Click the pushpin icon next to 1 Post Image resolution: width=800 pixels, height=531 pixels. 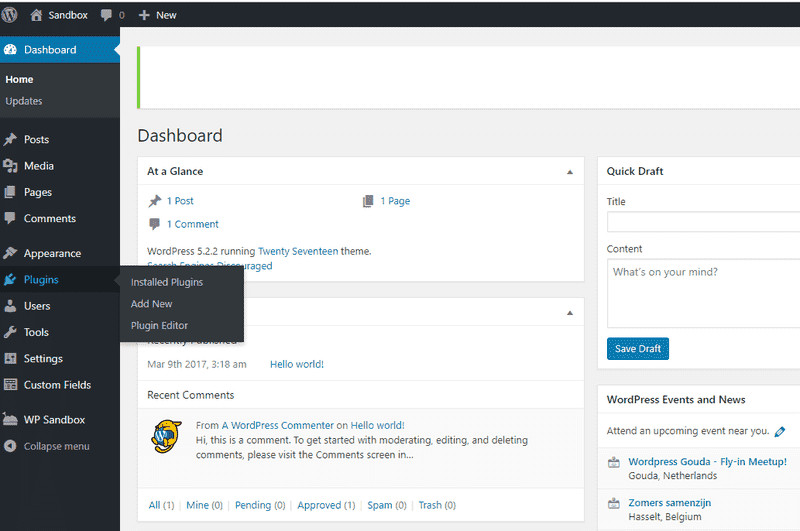click(155, 201)
